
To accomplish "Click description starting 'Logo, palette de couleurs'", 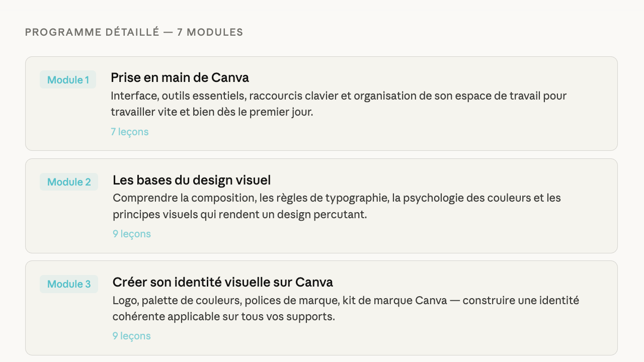I will coord(346,300).
